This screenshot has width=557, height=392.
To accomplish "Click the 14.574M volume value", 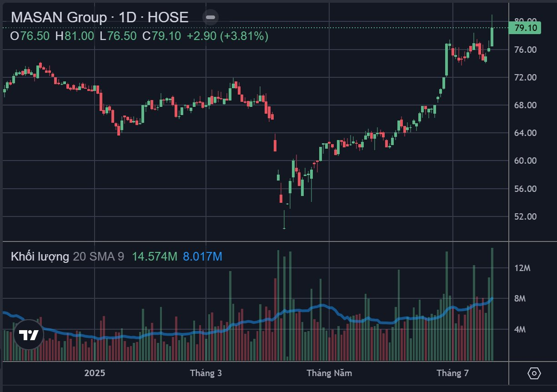I will point(154,256).
